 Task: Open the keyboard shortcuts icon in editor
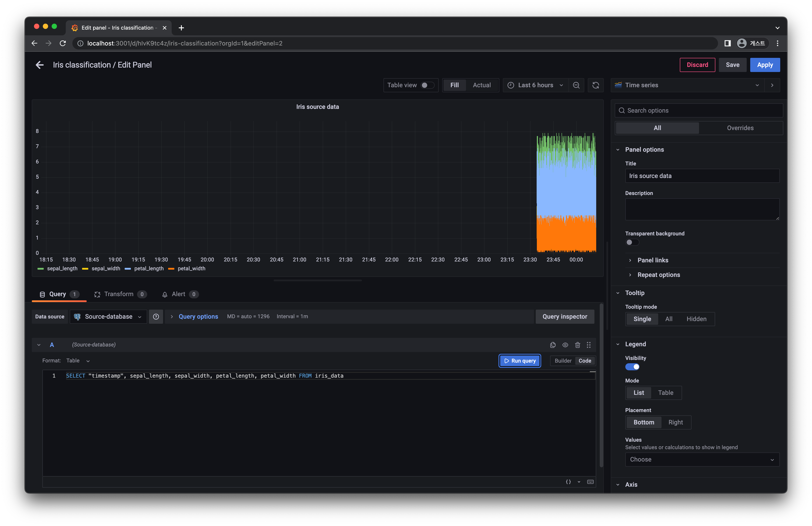pos(590,482)
